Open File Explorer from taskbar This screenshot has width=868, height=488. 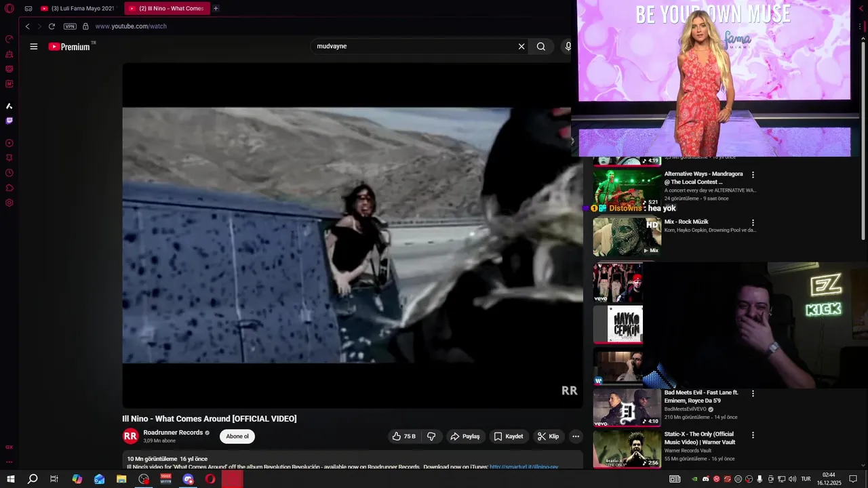pos(121,479)
